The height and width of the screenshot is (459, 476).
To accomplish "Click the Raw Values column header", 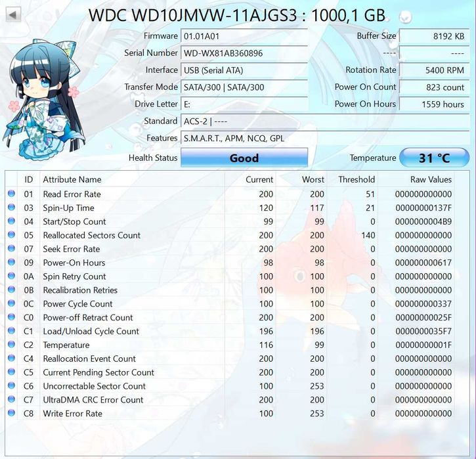I will tap(416, 179).
